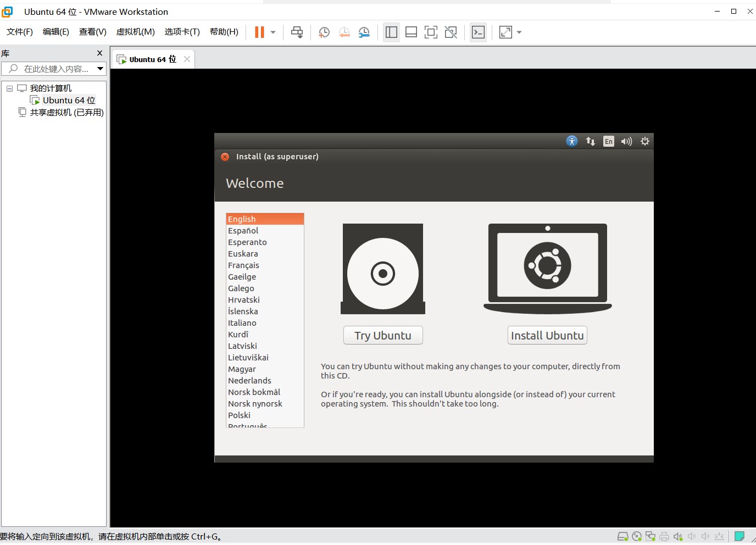Toggle the library sidebar panel view
756x545 pixels.
coord(391,32)
